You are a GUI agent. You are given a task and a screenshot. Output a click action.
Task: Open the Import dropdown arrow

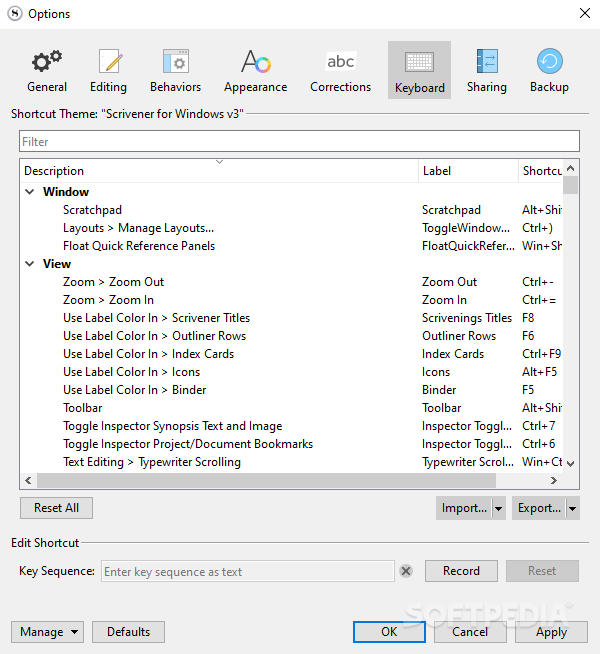click(x=499, y=508)
